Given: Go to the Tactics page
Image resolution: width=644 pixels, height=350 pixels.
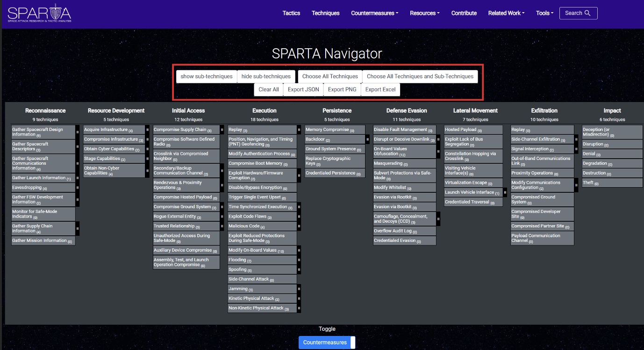Looking at the screenshot, I should pyautogui.click(x=291, y=13).
